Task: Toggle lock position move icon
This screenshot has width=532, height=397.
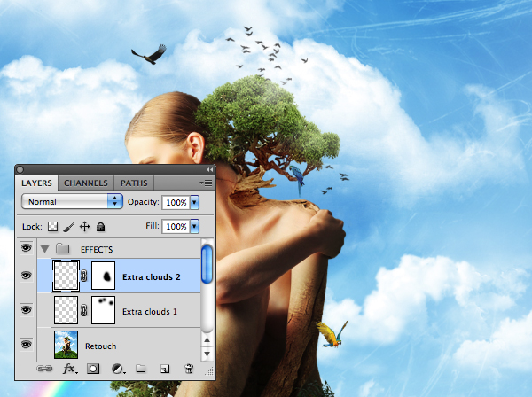Action: (84, 227)
